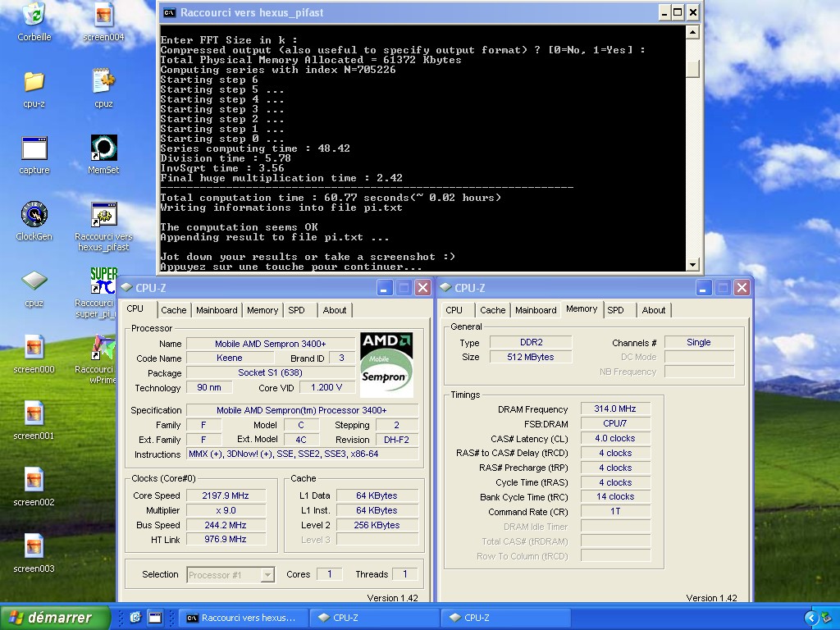Image resolution: width=840 pixels, height=630 pixels.
Task: Activate Raccourci vers hexus taskbar button
Action: (x=244, y=618)
